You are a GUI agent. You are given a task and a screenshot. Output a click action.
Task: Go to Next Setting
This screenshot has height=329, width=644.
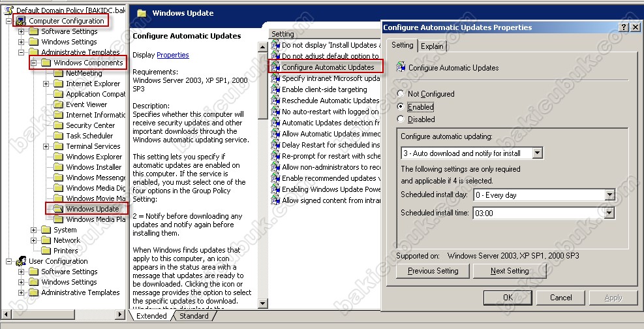(x=510, y=271)
